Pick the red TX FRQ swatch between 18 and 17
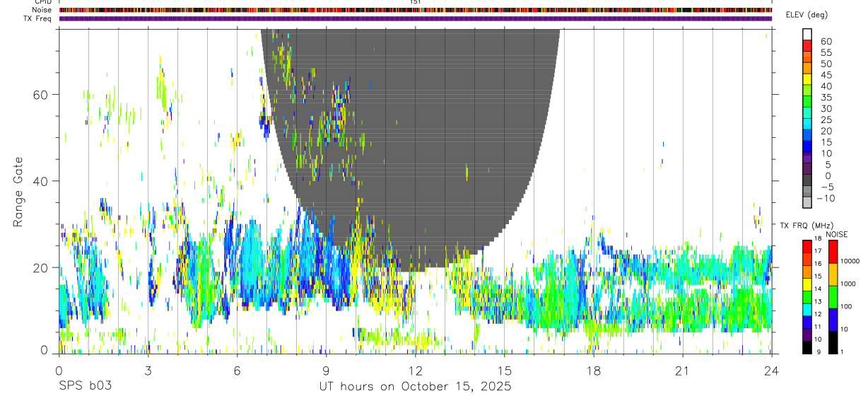Image resolution: width=868 pixels, height=401 pixels. 807,247
